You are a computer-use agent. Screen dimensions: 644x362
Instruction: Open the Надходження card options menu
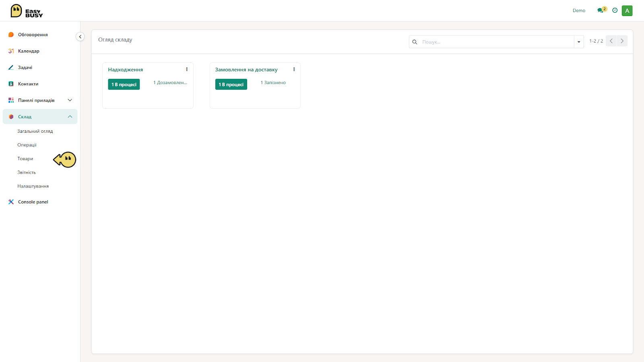pos(187,69)
